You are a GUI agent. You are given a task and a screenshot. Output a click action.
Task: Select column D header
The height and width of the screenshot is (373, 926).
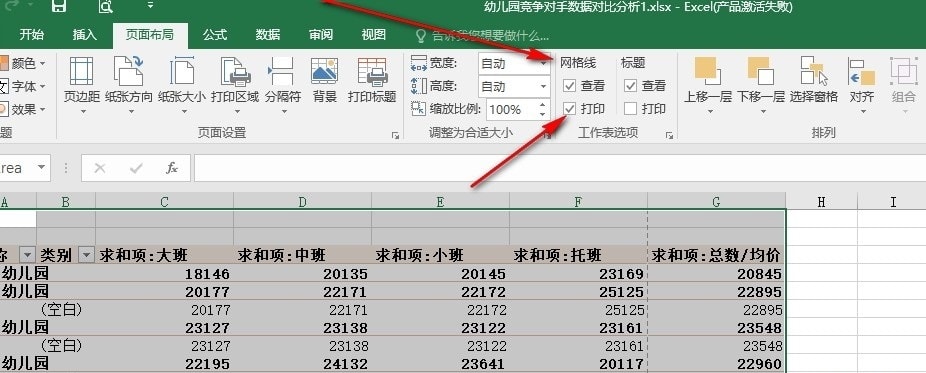(302, 202)
